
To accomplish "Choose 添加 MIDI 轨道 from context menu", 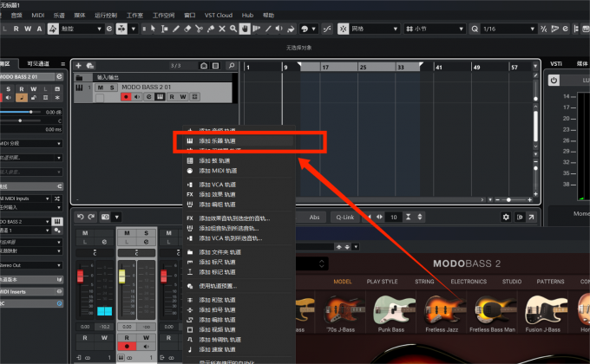I will click(x=239, y=171).
